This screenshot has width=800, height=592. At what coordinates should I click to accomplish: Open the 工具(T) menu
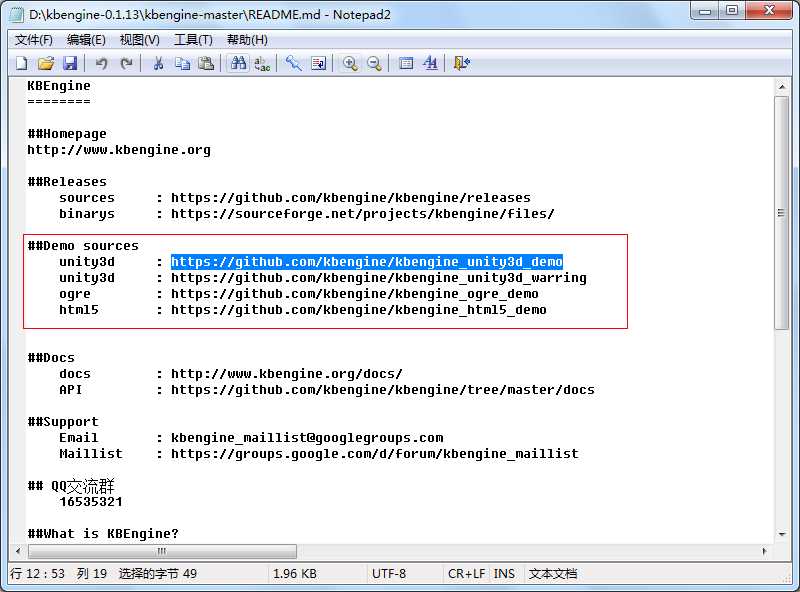click(193, 40)
